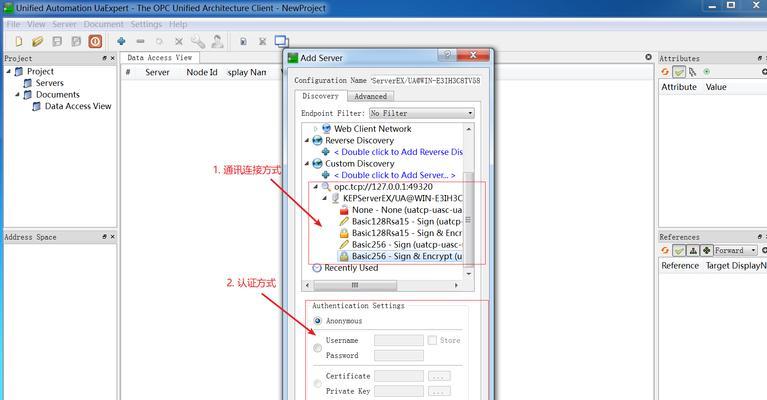Click the red power Exit icon
The height and width of the screenshot is (400, 767).
coord(95,42)
